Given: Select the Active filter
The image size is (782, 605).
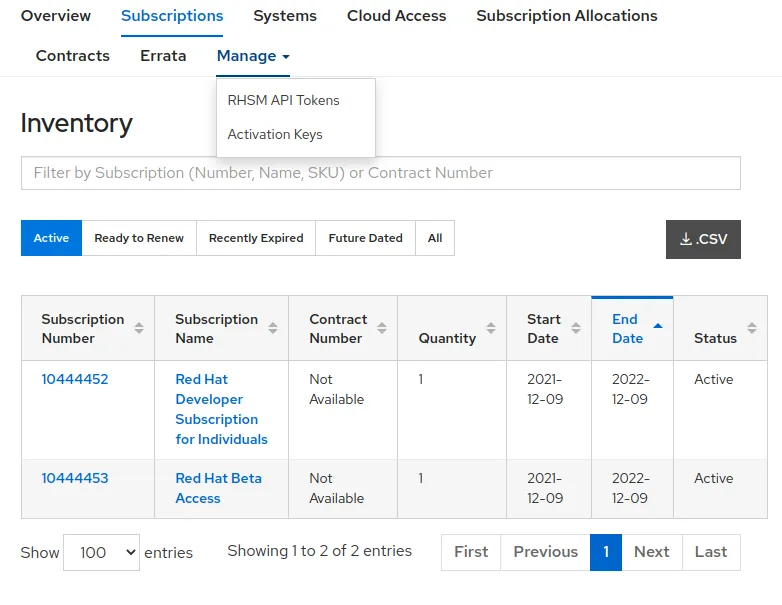Looking at the screenshot, I should [51, 238].
